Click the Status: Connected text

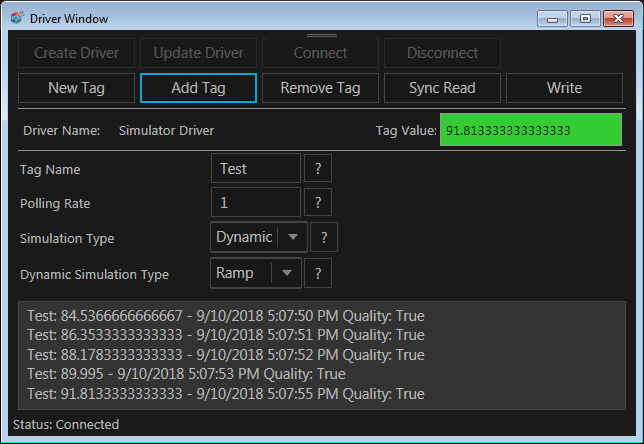[66, 424]
